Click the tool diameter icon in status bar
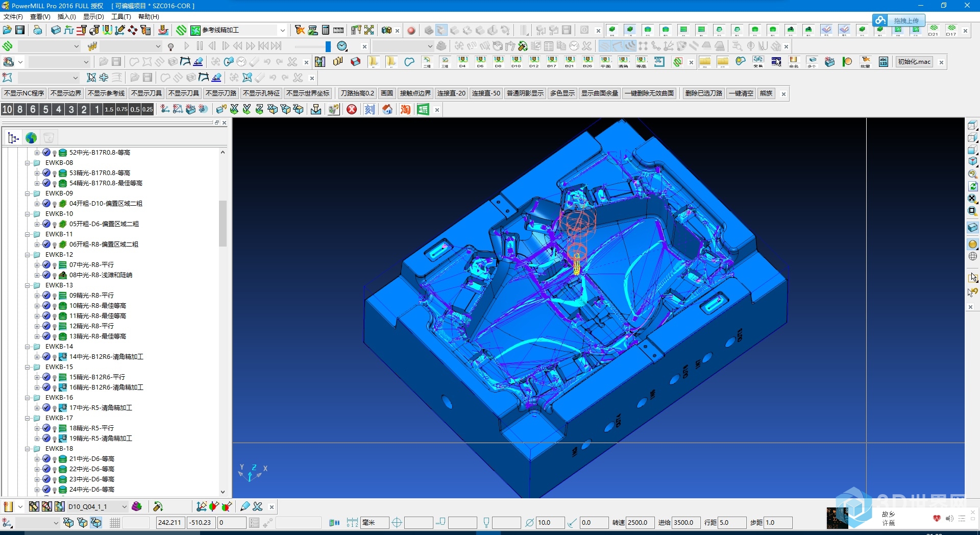Screen dimensions: 980x535 point(530,522)
